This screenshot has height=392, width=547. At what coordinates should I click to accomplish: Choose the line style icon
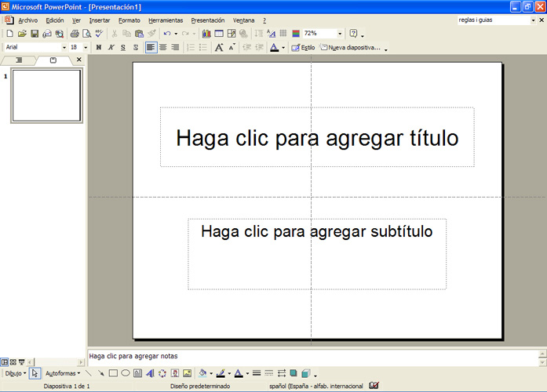tap(257, 373)
